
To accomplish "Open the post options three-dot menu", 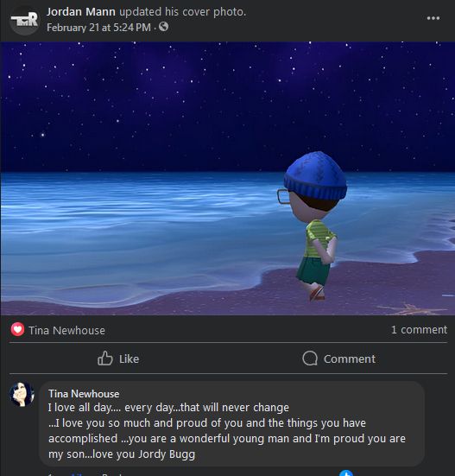I will [433, 18].
